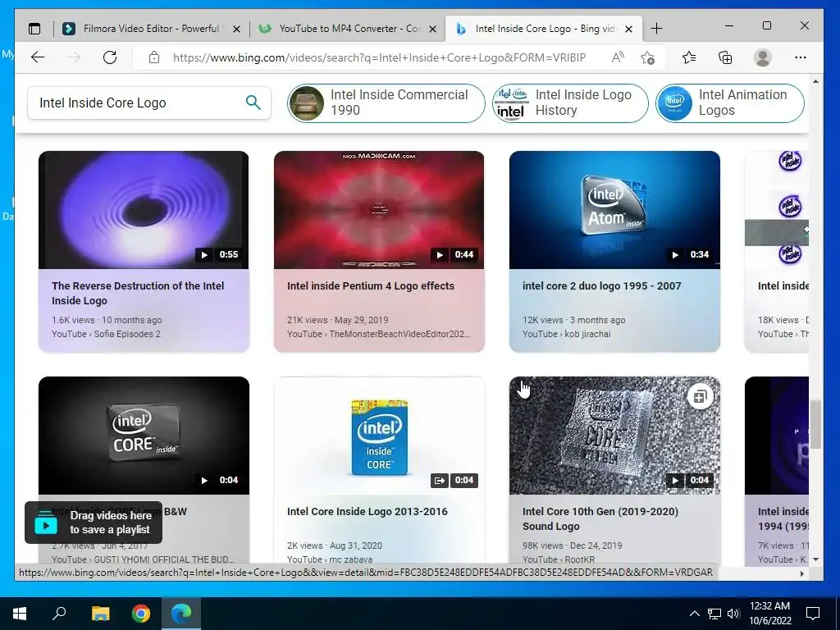This screenshot has height=630, width=840.
Task: Open a new browser tab
Action: pyautogui.click(x=657, y=29)
